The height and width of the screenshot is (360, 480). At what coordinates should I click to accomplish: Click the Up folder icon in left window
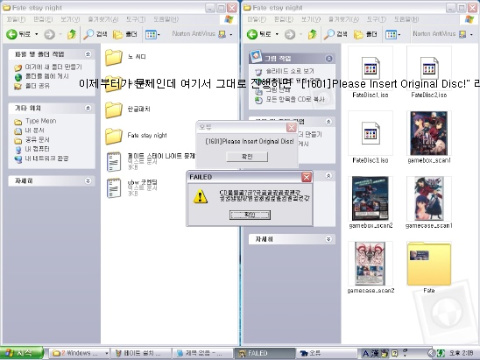(x=72, y=34)
